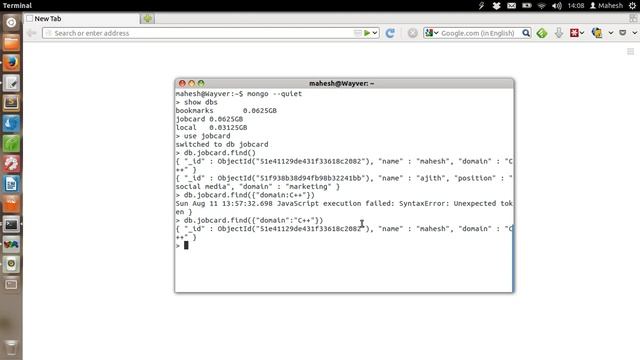This screenshot has width=640, height=360.
Task: Open the red lifesaver help app in the dock
Action: coord(11,164)
